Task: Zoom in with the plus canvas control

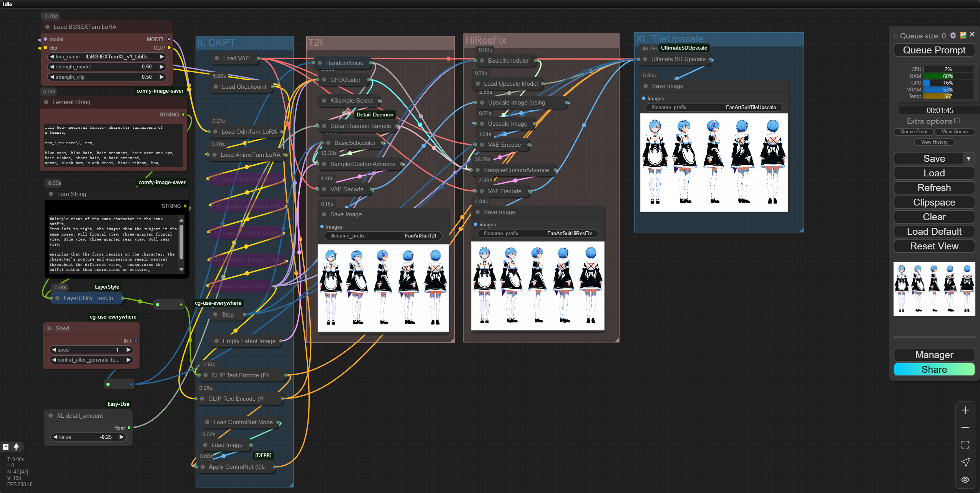Action: pos(965,410)
